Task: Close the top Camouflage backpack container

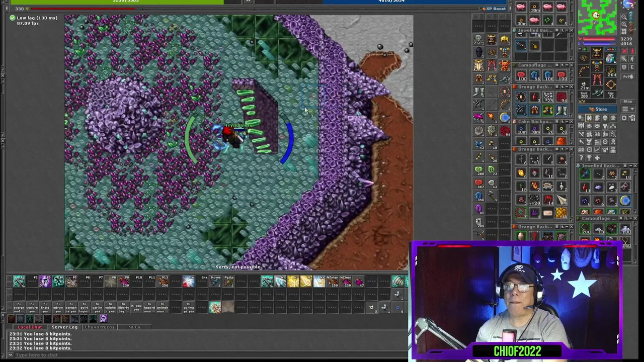Action: click(571, 65)
